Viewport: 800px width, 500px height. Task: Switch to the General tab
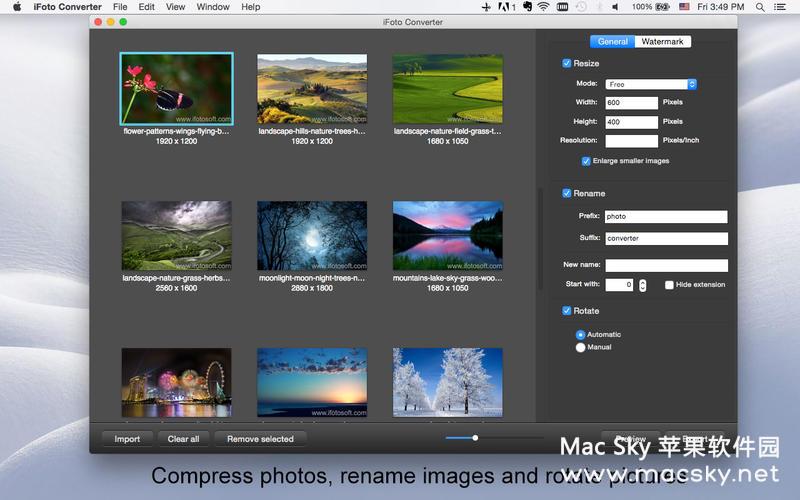[612, 41]
